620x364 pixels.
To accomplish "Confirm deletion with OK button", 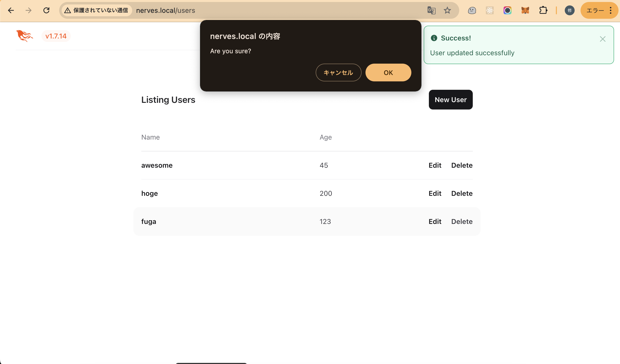I will pos(388,73).
